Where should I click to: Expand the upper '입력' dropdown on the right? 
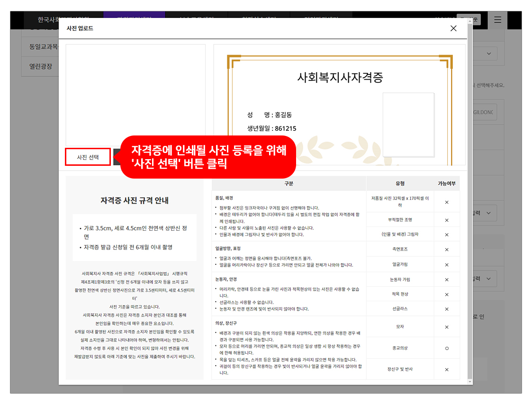(483, 213)
